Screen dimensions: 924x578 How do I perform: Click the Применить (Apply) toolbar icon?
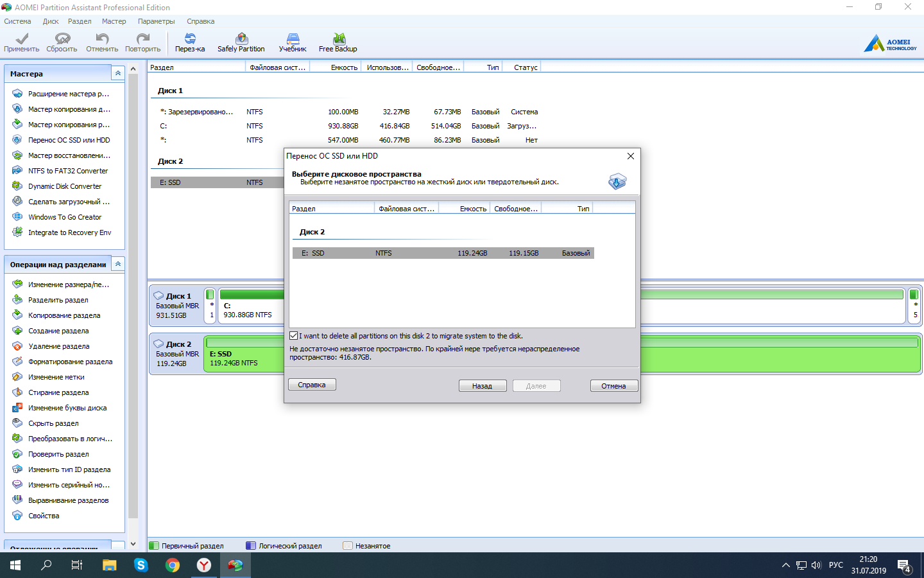pyautogui.click(x=21, y=42)
